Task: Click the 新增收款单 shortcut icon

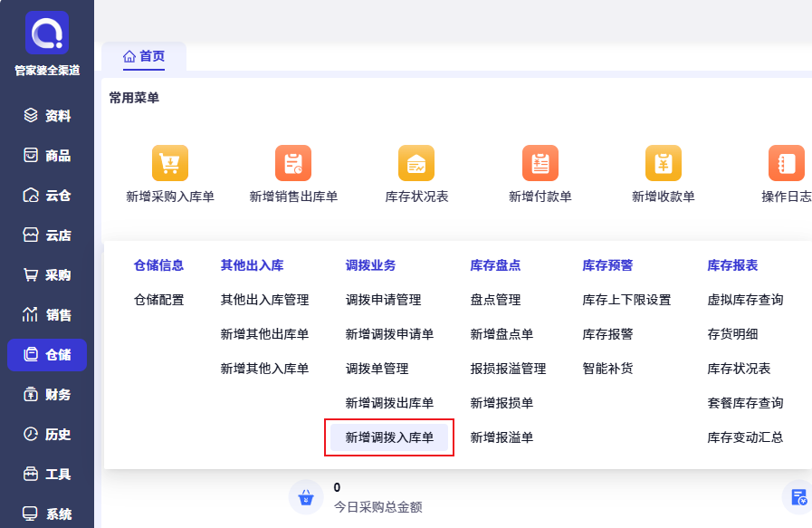Action: tap(664, 163)
